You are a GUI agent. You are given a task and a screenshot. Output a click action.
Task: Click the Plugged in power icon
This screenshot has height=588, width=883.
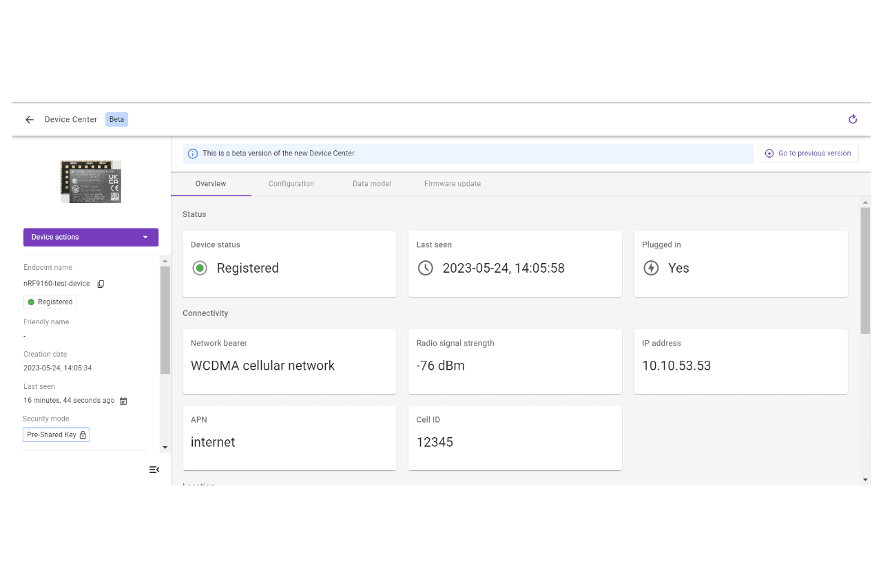point(651,269)
